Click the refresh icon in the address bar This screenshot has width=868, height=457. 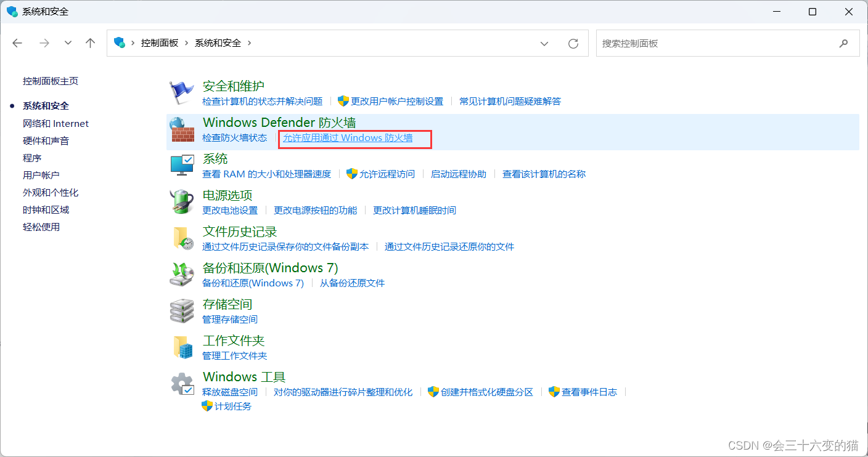coord(573,43)
